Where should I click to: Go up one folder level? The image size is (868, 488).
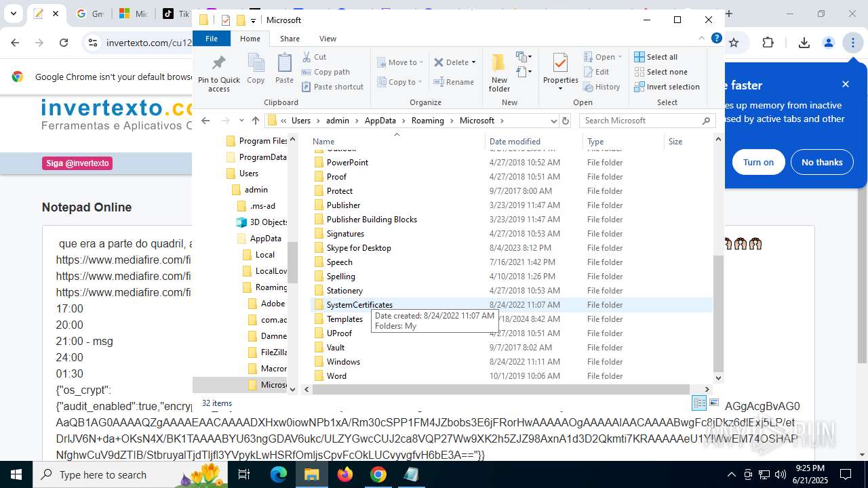(255, 121)
